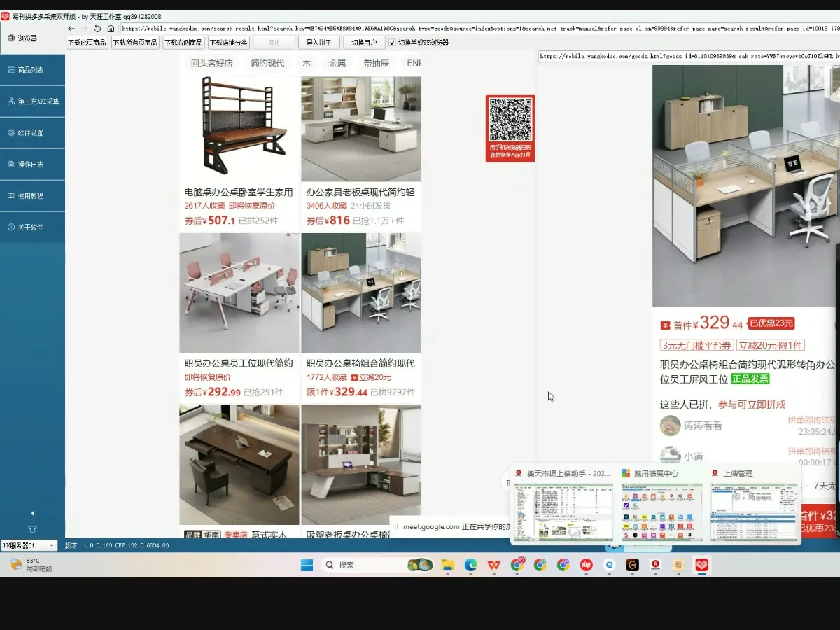Open 使用教程 in the sidebar
Viewport: 840px width, 630px height.
(x=32, y=196)
